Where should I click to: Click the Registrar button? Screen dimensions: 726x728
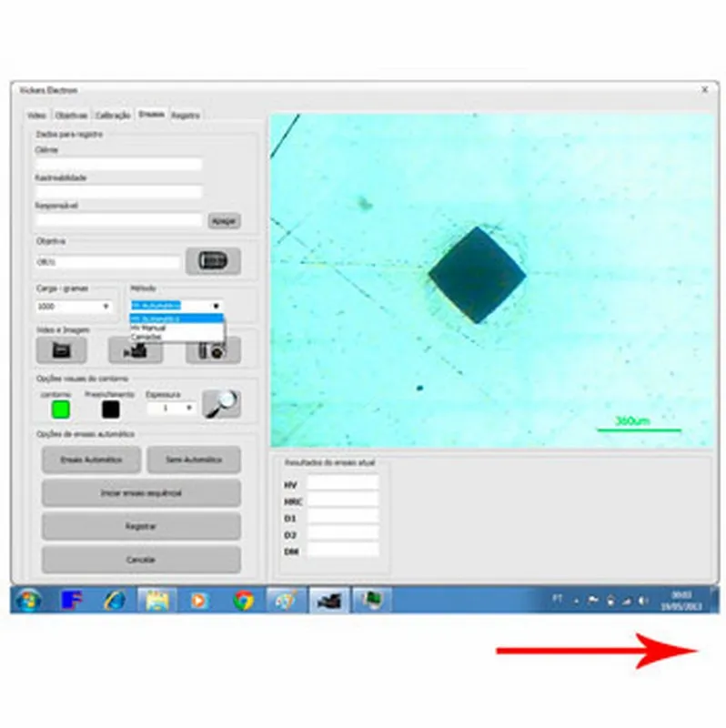[x=141, y=526]
